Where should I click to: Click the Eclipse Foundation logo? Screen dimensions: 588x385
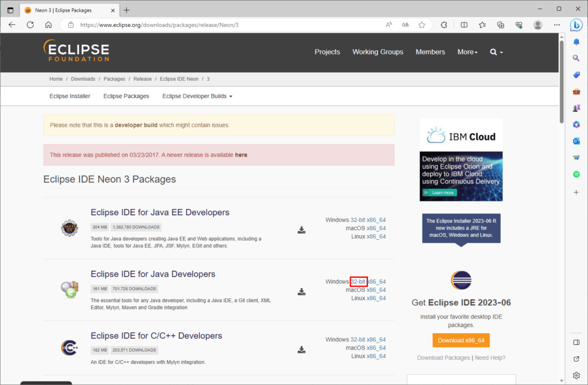click(x=76, y=52)
